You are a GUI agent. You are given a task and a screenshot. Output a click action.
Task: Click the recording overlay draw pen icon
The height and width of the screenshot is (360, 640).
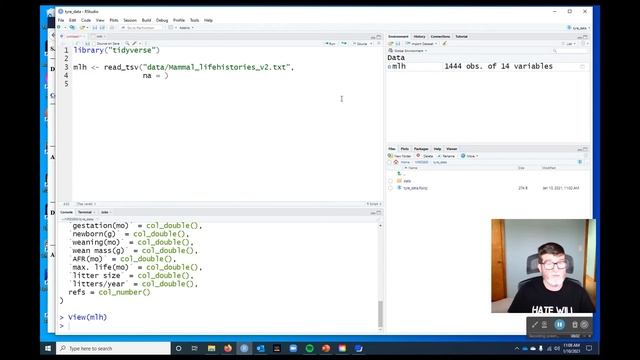point(534,324)
